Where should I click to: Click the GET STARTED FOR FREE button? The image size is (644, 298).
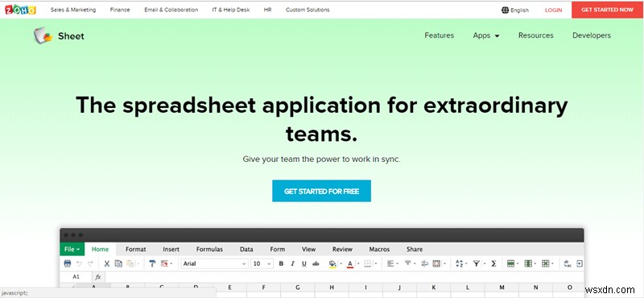click(x=321, y=191)
